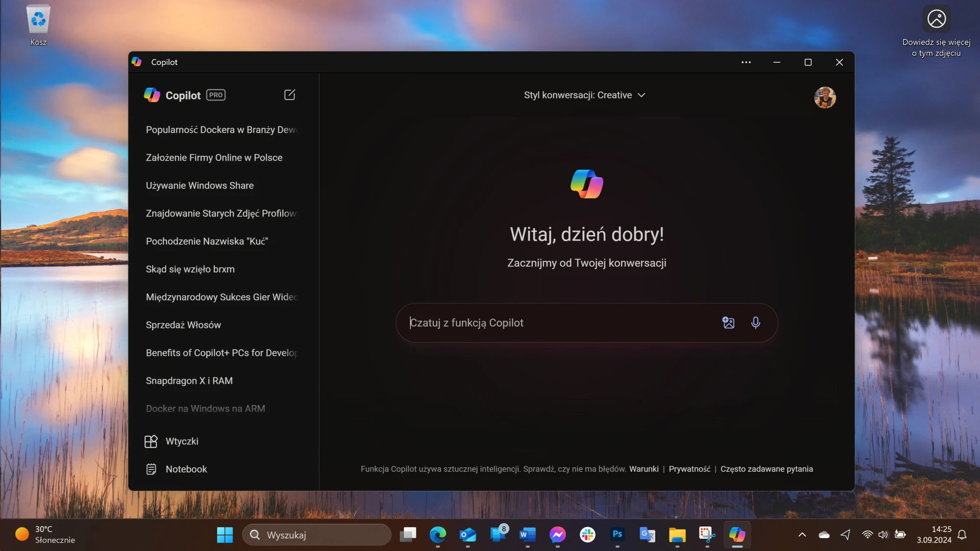Open chat Docker na Windows na ARM
The width and height of the screenshot is (980, 551).
pos(205,409)
